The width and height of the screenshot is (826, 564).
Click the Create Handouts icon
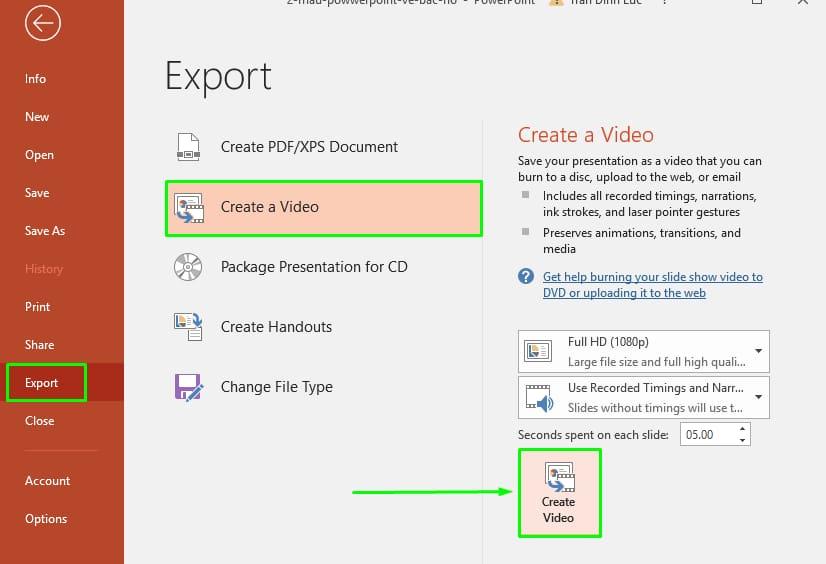coord(188,326)
